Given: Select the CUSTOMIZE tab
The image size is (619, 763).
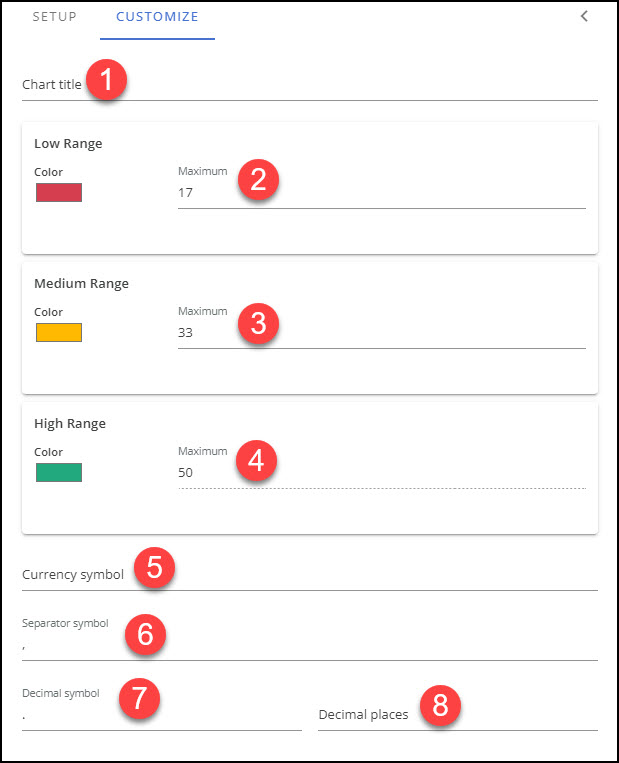Looking at the screenshot, I should pyautogui.click(x=157, y=17).
